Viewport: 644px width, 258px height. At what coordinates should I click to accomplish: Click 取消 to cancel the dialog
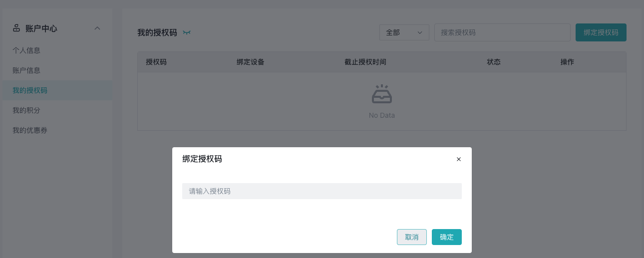[412, 237]
